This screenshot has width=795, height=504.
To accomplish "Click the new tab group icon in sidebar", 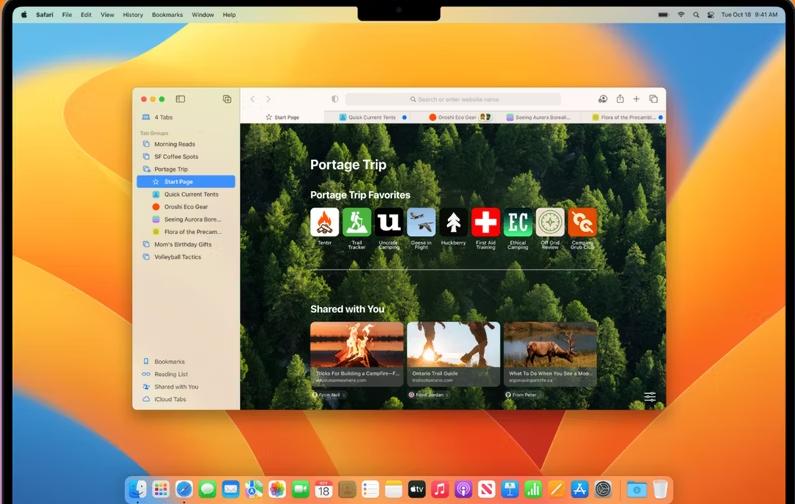I will tap(227, 99).
